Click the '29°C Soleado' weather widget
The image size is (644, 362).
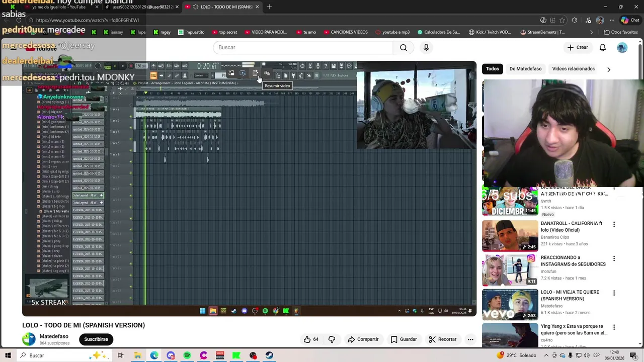coord(516,355)
